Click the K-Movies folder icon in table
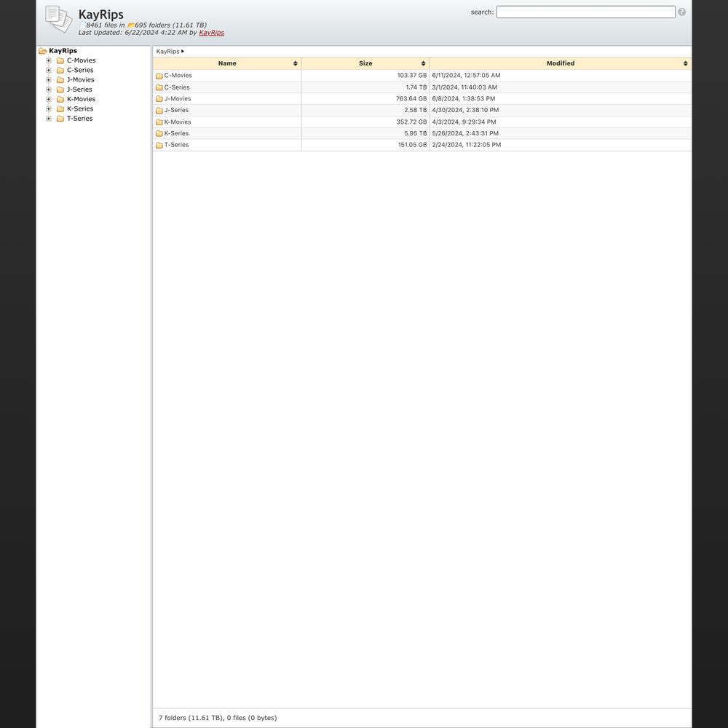 coord(159,122)
